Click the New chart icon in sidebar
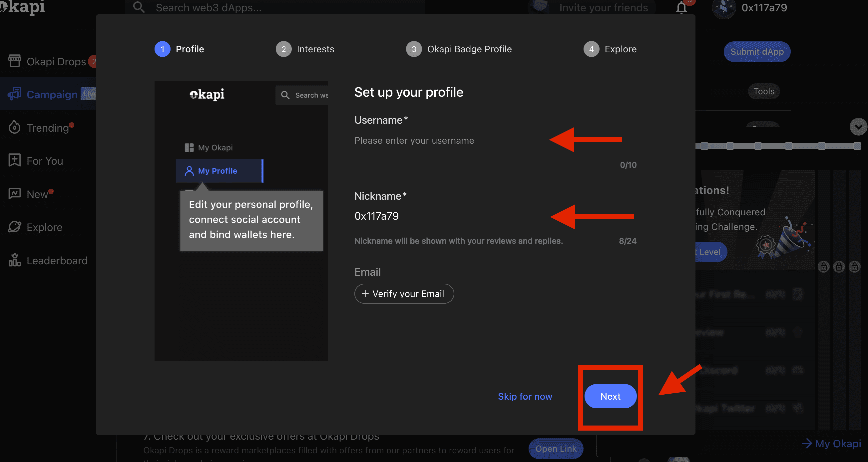This screenshot has width=868, height=462. coord(15,193)
